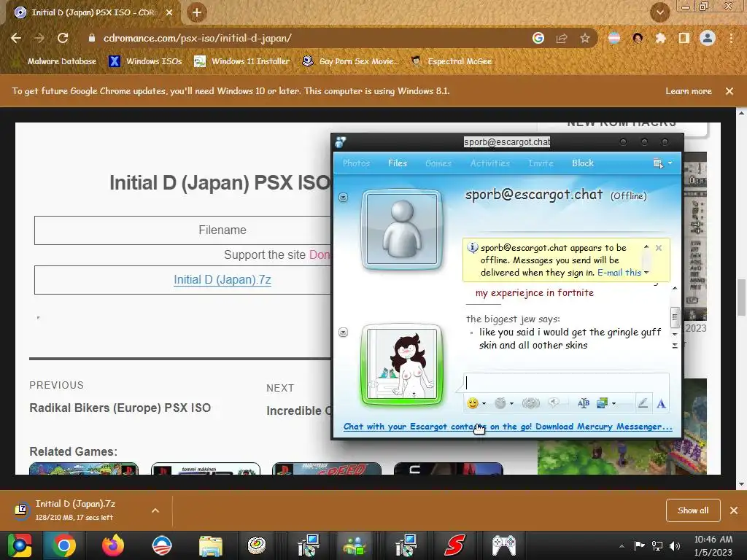Open the Files menu in messenger

tap(398, 163)
